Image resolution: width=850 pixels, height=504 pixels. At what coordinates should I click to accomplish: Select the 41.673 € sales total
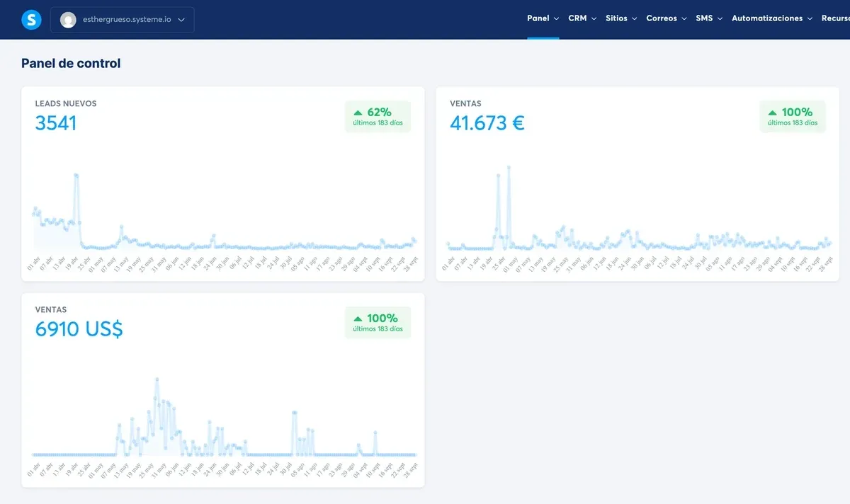tap(487, 123)
